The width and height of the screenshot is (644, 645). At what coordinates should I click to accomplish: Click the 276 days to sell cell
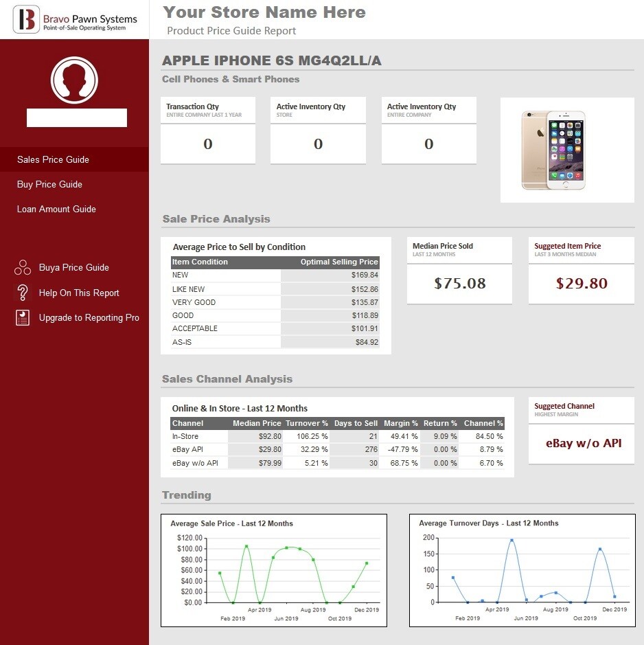(x=371, y=450)
